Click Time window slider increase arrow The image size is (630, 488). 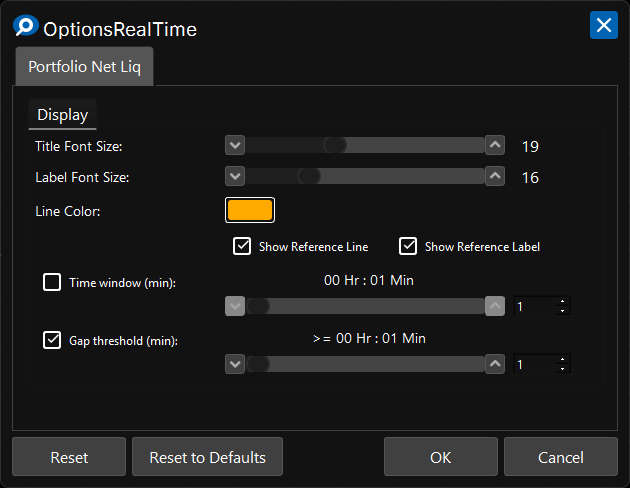click(x=494, y=306)
